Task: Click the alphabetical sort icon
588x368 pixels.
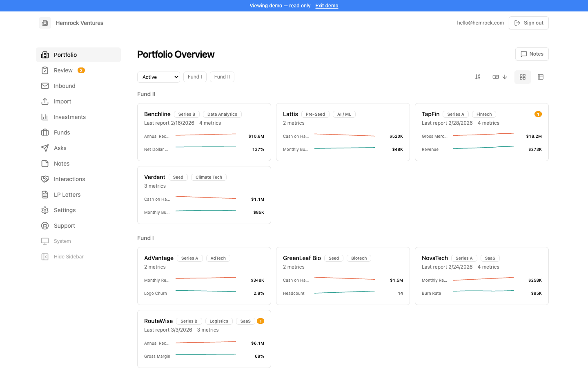Action: [478, 77]
